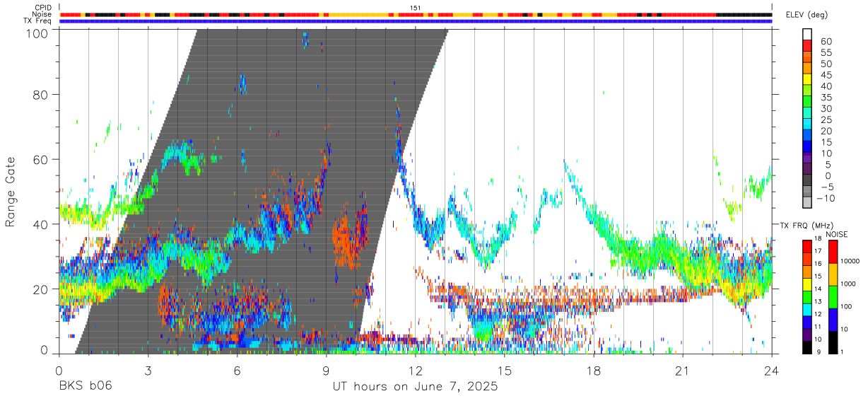Select the y-axis tick label '100'

(x=37, y=32)
